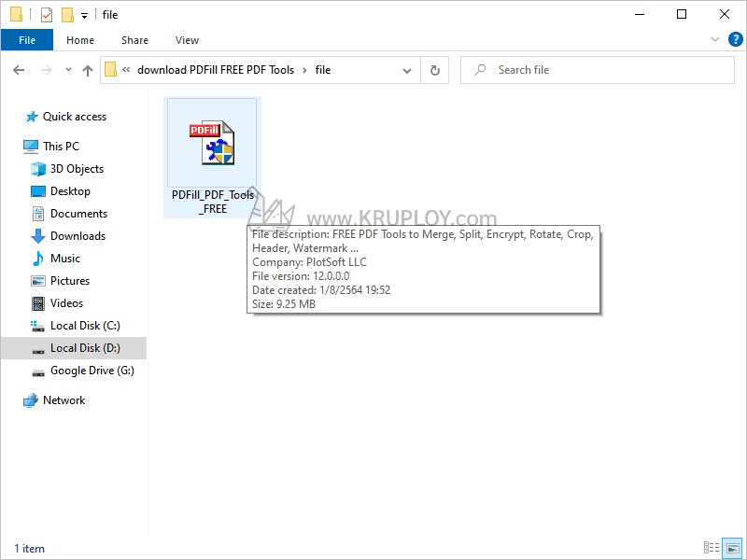
Task: Click the search magnifier icon
Action: 480,70
